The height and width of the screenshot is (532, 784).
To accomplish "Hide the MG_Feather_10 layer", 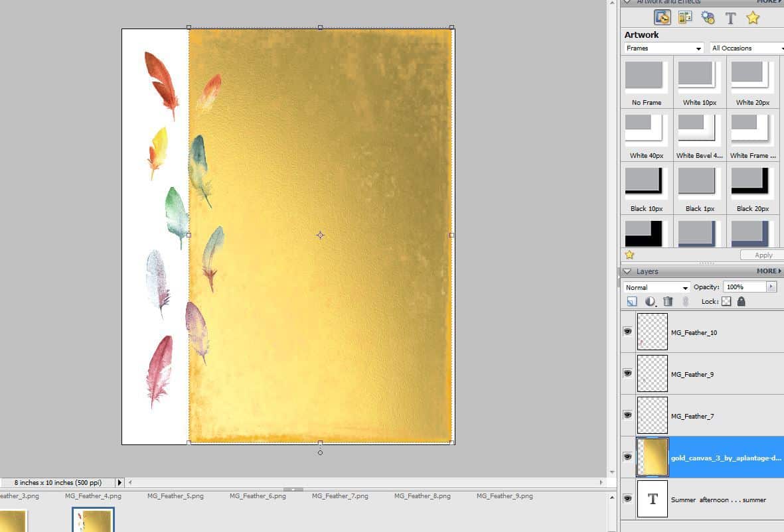I will [627, 332].
